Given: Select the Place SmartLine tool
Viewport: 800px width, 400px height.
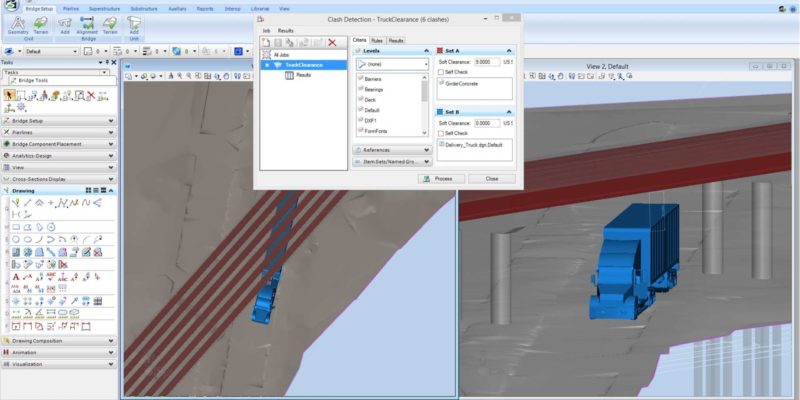Looking at the screenshot, I should tap(16, 203).
